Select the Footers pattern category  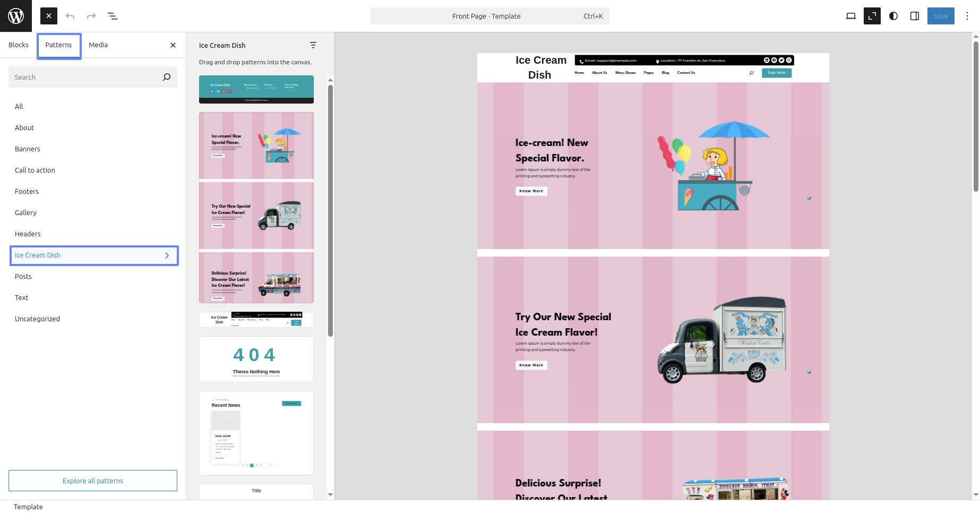(x=93, y=191)
